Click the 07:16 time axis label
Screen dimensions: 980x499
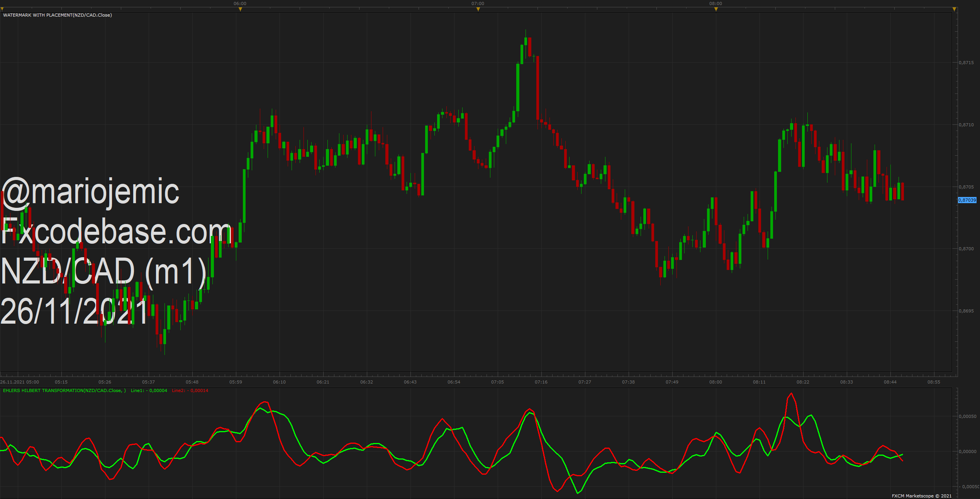pos(541,382)
